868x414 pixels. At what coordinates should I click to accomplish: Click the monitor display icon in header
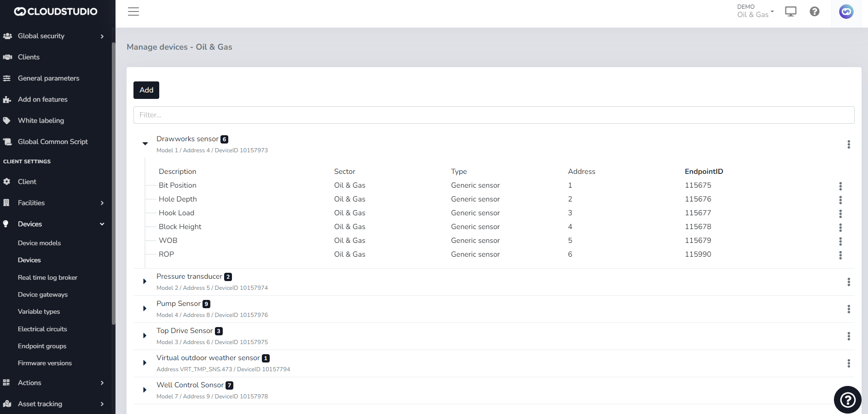pyautogui.click(x=791, y=11)
